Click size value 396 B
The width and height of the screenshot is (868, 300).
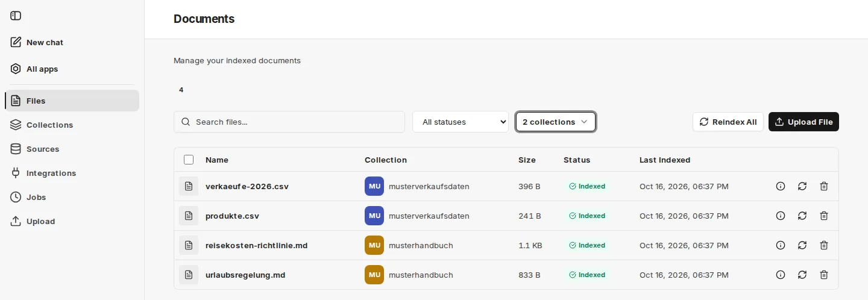(x=529, y=186)
